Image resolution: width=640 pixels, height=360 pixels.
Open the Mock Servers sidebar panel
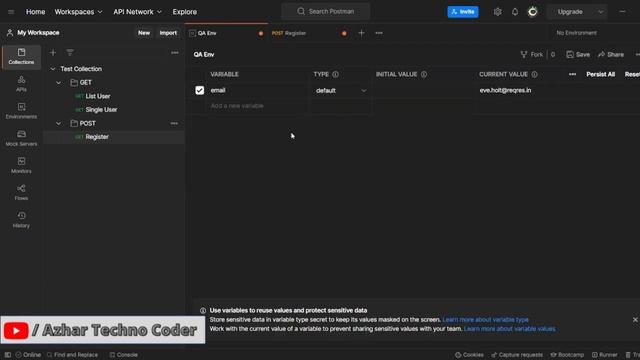click(x=21, y=138)
